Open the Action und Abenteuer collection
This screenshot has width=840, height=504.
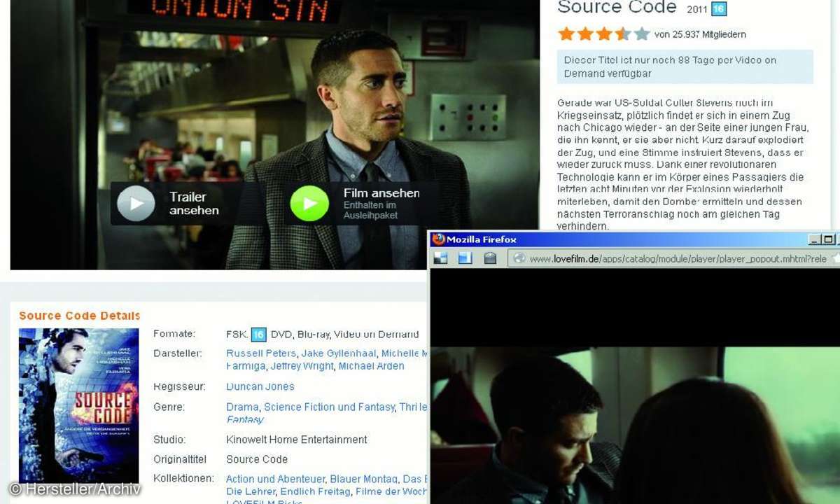pyautogui.click(x=275, y=479)
